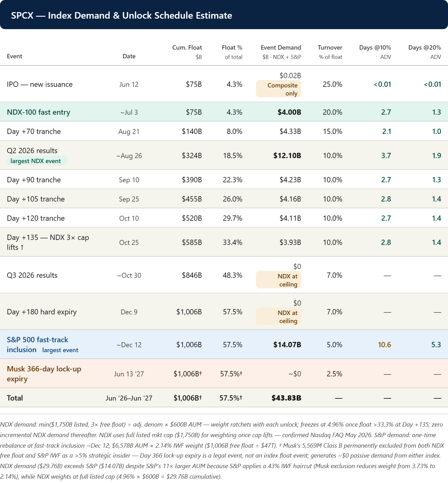Click the 'Days @20%' column header

click(x=424, y=47)
